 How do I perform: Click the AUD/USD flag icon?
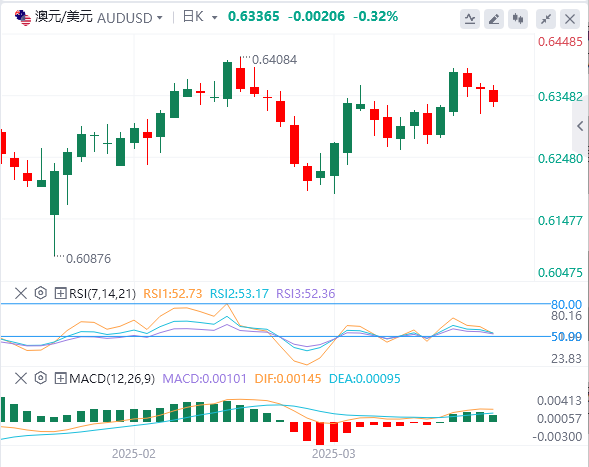click(x=23, y=18)
